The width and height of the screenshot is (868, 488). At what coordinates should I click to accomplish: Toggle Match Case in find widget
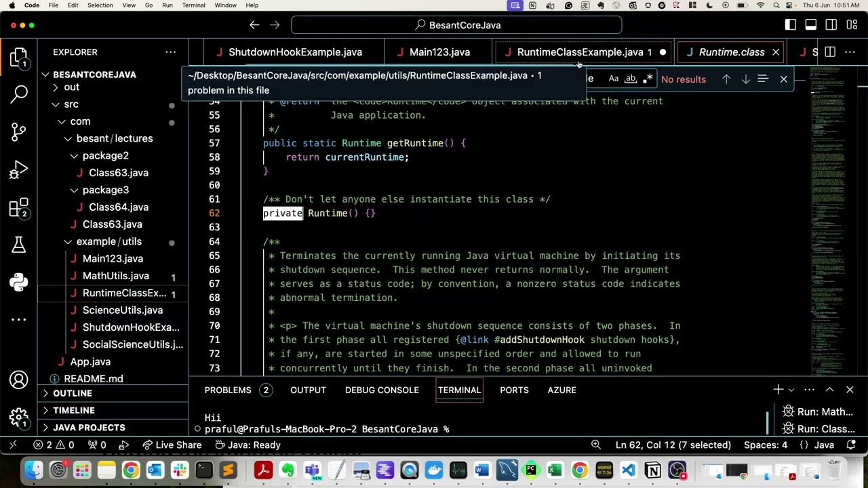614,79
